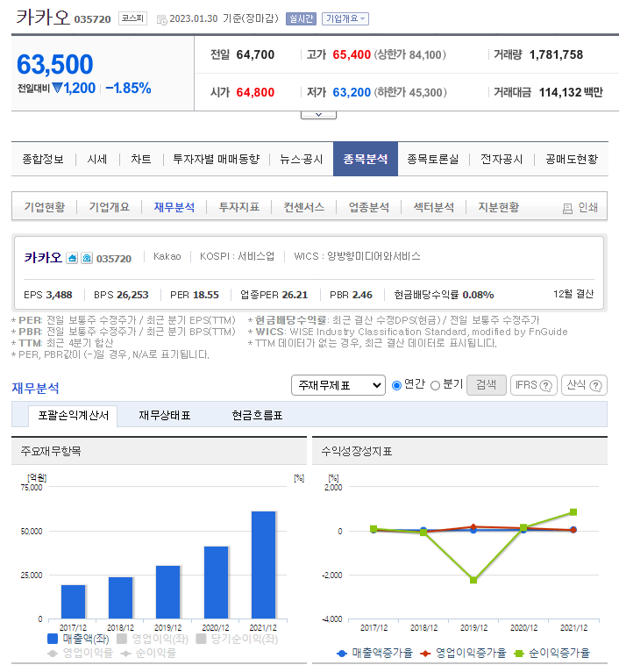Select the 포괄손익계산서 tab
Image resolution: width=619 pixels, height=672 pixels.
pos(73,416)
